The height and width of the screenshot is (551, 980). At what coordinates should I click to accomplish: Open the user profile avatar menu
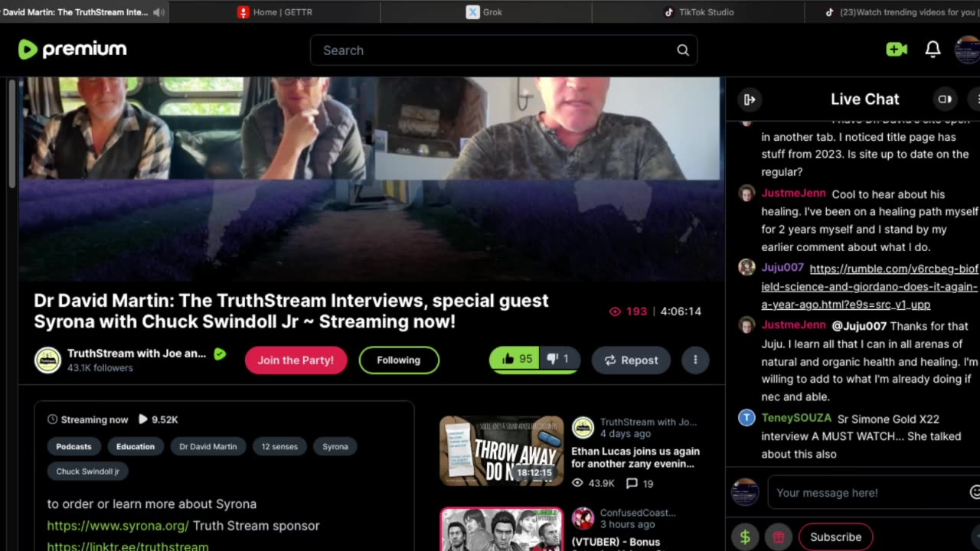pyautogui.click(x=968, y=50)
